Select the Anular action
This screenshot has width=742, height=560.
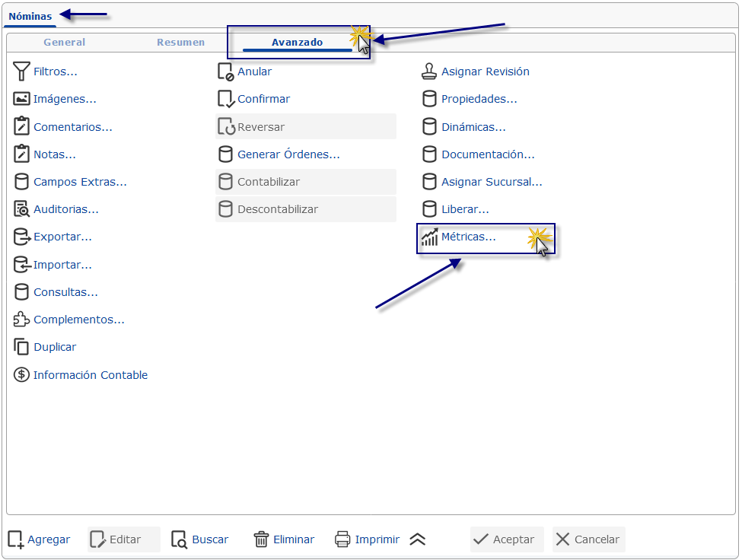[255, 72]
